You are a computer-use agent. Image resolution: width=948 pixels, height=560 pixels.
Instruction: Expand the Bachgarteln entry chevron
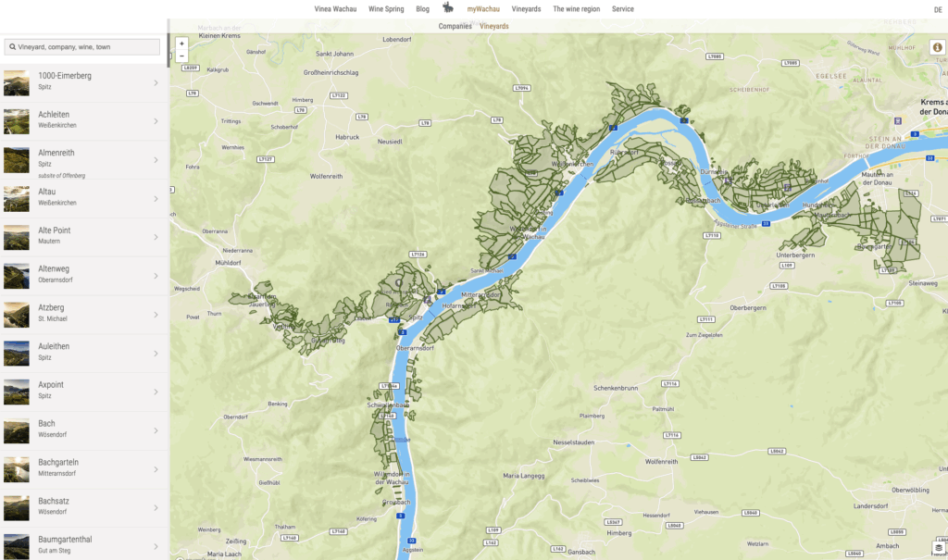[156, 469]
